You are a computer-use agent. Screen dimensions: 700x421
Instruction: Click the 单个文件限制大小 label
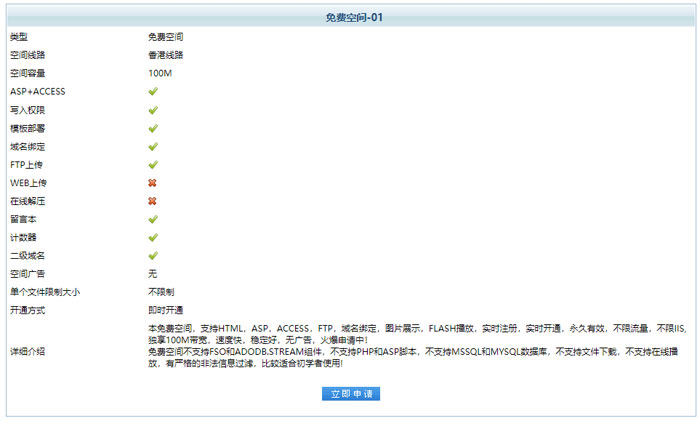[x=44, y=292]
